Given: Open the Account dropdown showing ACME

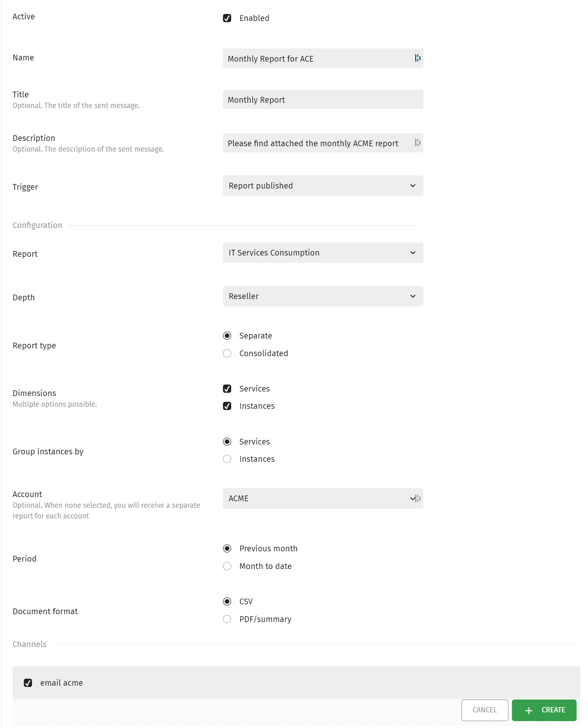Looking at the screenshot, I should (323, 498).
